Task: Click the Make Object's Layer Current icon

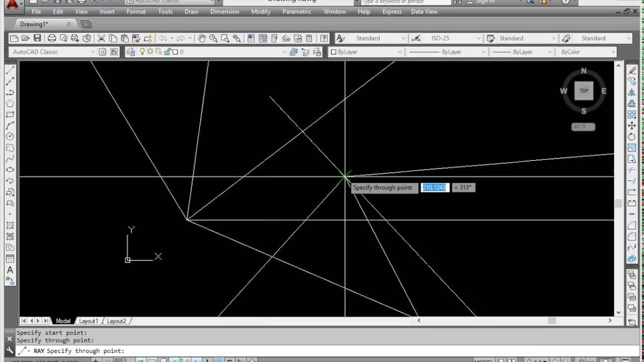Action: (294, 52)
